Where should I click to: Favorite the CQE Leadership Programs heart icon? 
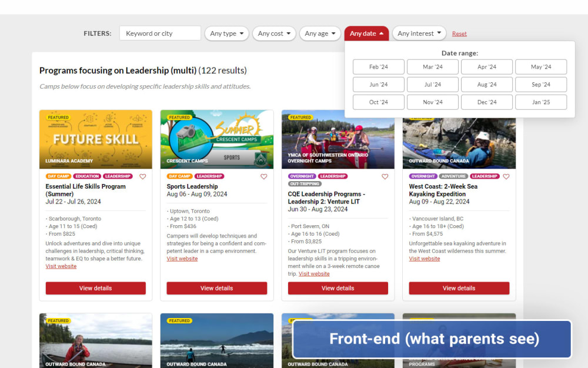point(385,176)
